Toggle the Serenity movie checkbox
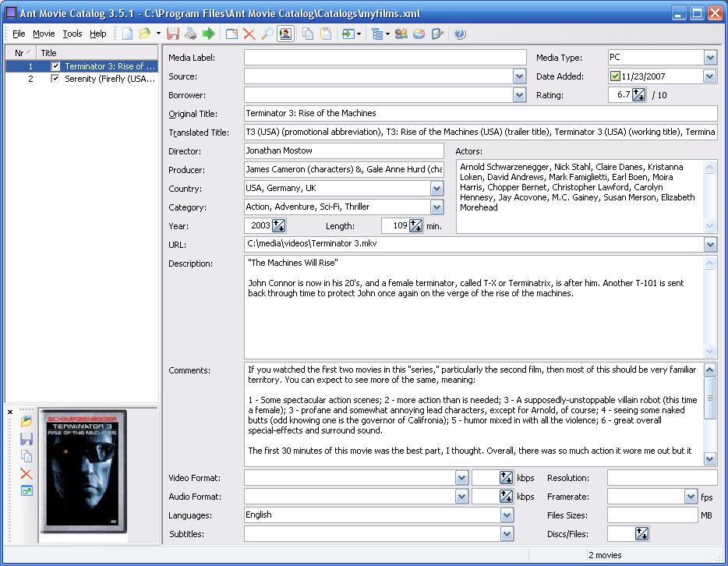 [x=55, y=80]
